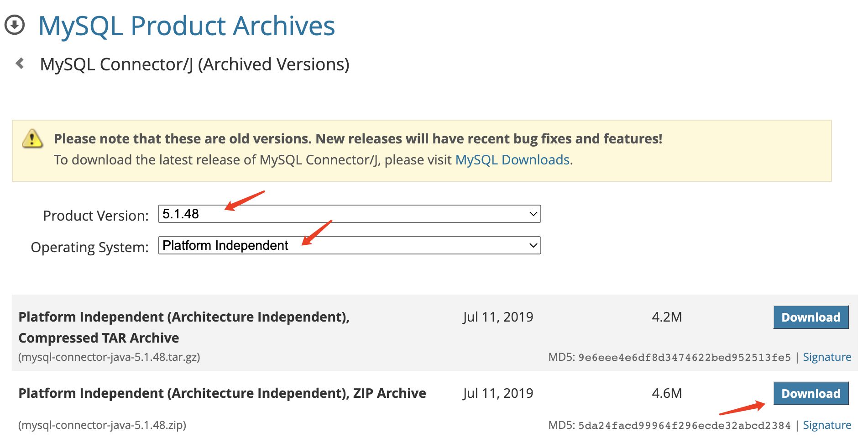Click the chevron arrow of Product Version select
The height and width of the screenshot is (444, 868).
click(533, 214)
